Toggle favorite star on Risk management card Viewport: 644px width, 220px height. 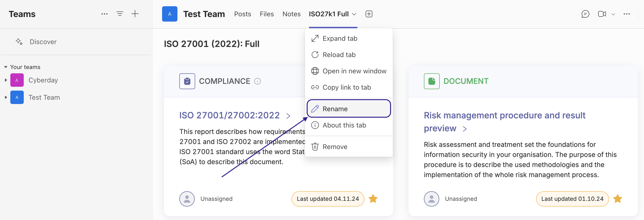(x=617, y=199)
